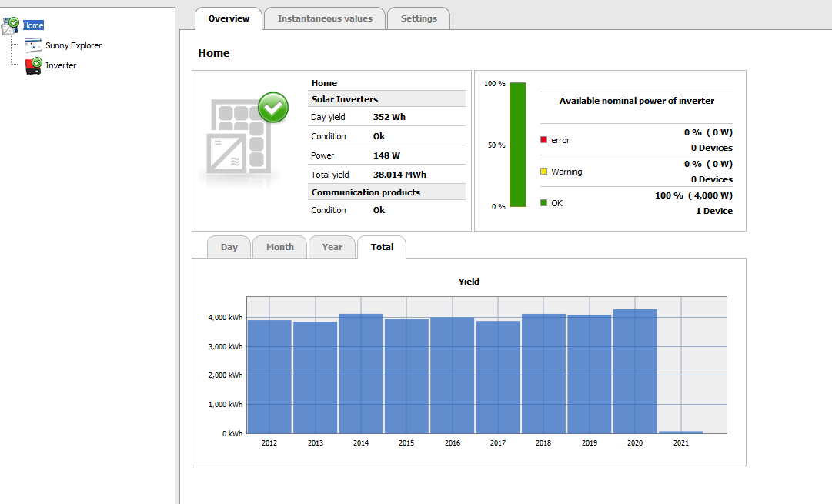The height and width of the screenshot is (504, 832).
Task: Click the small 2021 yield bar
Action: tap(681, 432)
